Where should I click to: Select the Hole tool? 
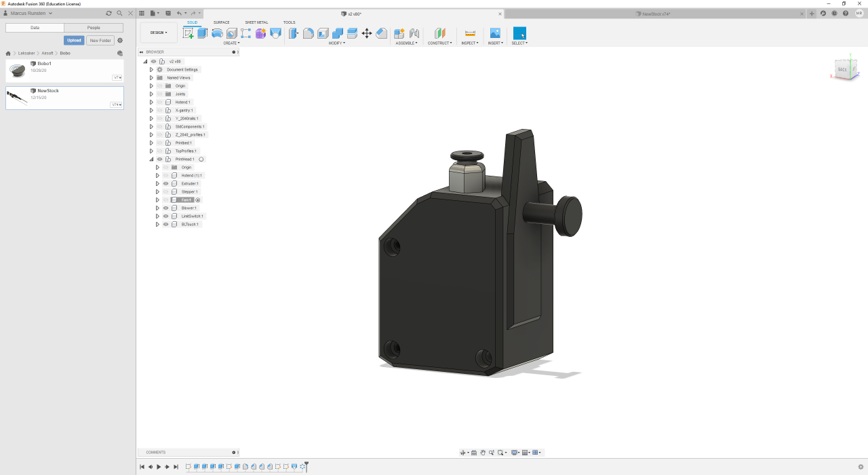coord(232,33)
